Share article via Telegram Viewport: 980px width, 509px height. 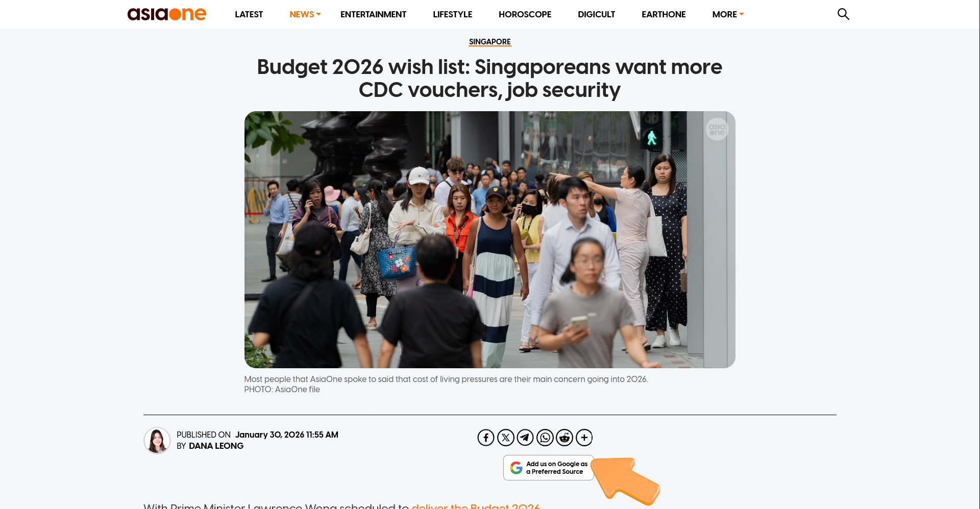click(x=525, y=438)
